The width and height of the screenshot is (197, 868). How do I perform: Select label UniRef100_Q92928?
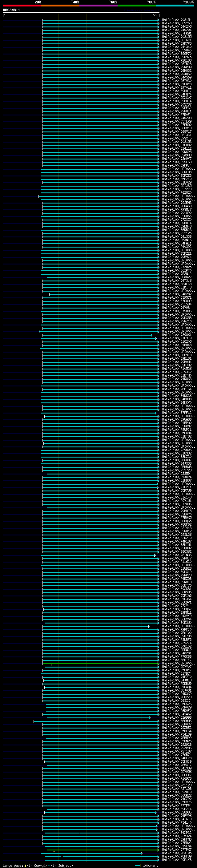click(176, 744)
